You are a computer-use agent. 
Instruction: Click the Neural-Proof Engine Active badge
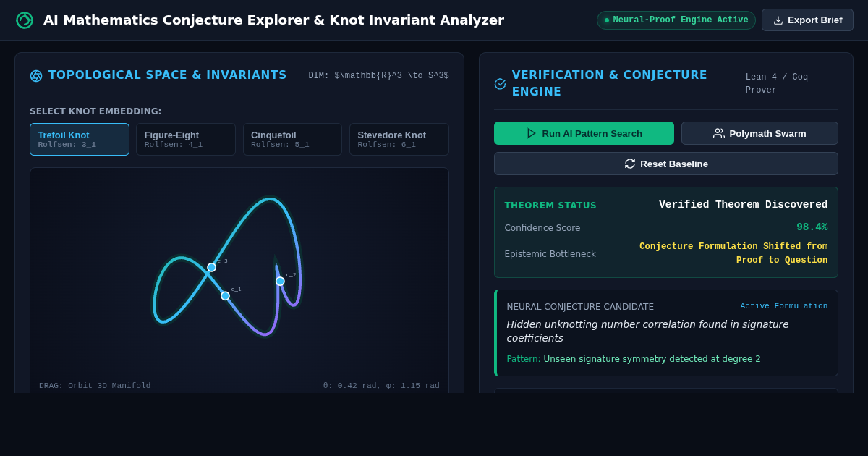676,20
